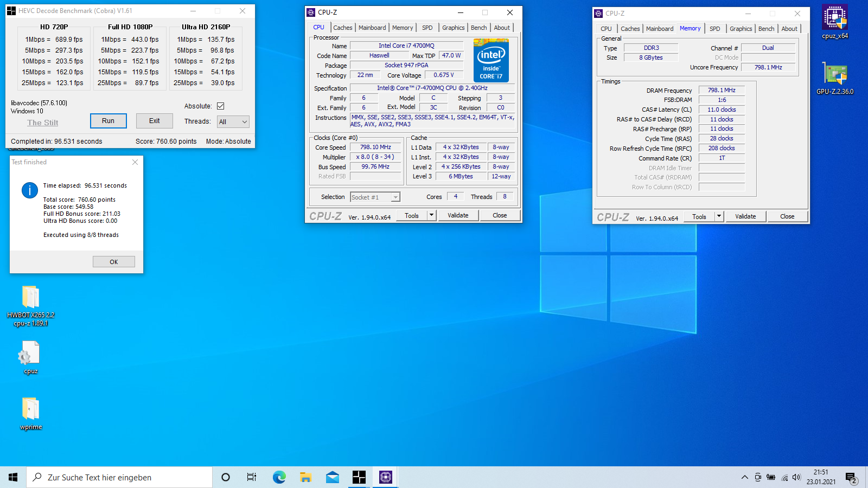Viewport: 868px width, 488px height.
Task: Click Tools button in right CPU-Z
Action: [699, 216]
